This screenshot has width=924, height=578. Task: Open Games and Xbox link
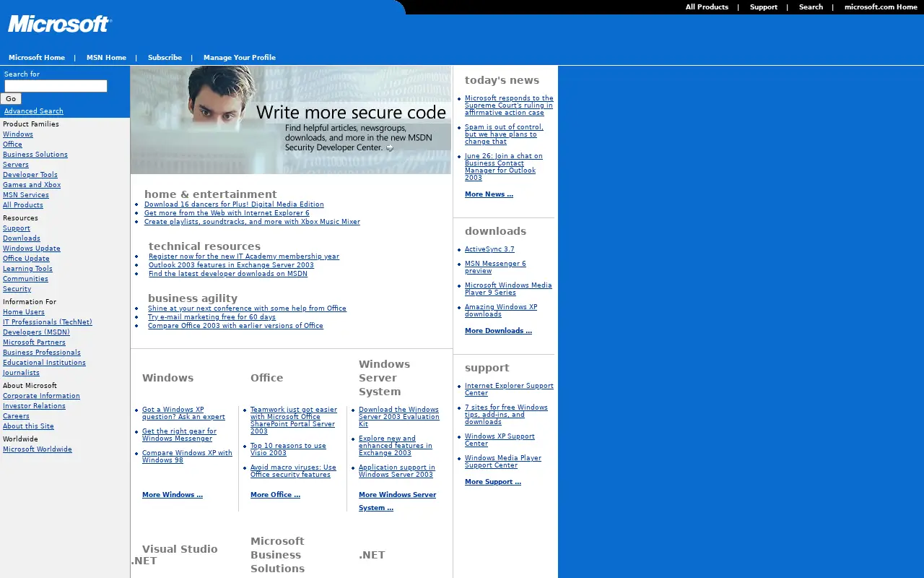tap(32, 185)
